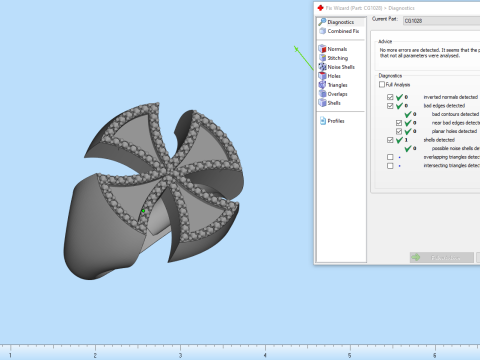Open the Diagnostics page in Fix Wizard

(x=340, y=22)
